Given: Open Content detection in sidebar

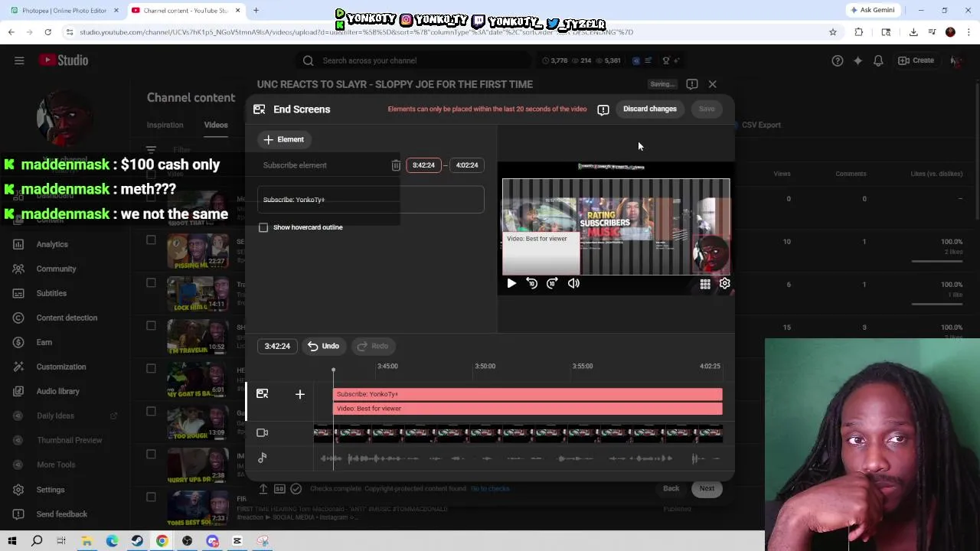Looking at the screenshot, I should 67,318.
